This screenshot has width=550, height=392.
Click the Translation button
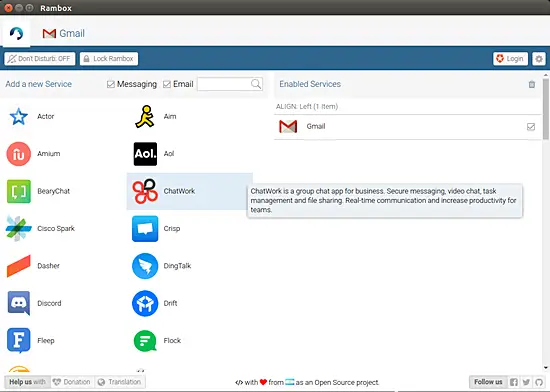click(120, 382)
